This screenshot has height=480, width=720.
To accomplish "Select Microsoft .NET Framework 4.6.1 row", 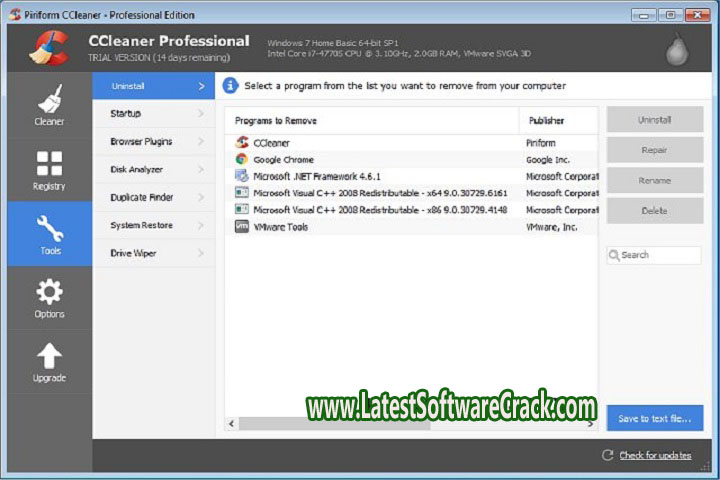I will 411,176.
